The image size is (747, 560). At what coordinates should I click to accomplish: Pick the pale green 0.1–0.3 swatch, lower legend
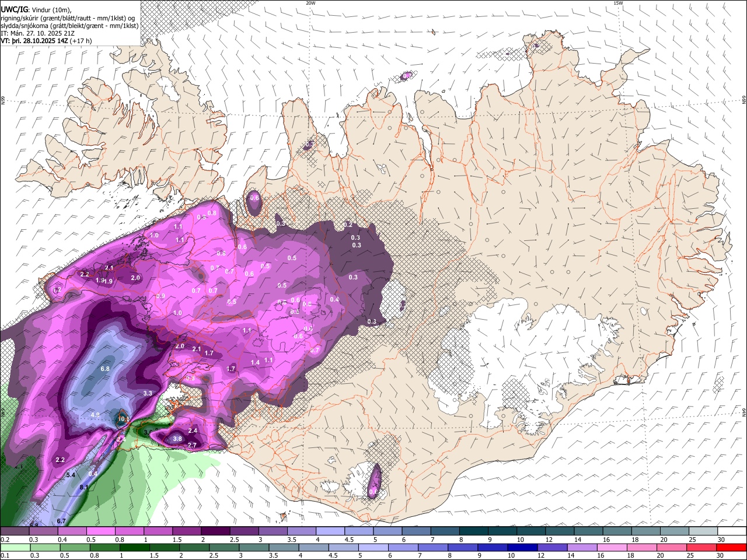coord(15,547)
